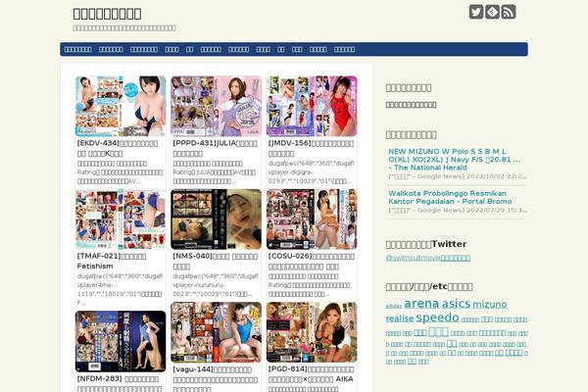Select the adidas tag
Screen dimensions: 588x392
[393, 306]
